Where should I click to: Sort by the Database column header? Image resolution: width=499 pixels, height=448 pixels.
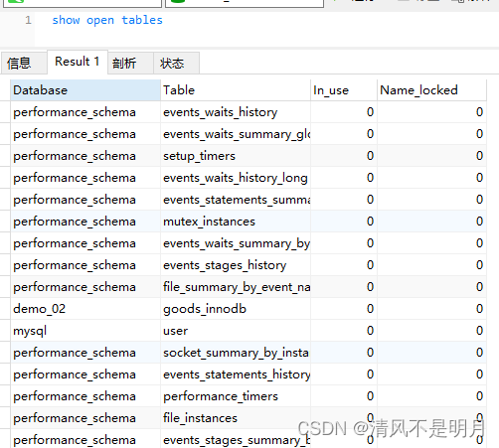(85, 90)
